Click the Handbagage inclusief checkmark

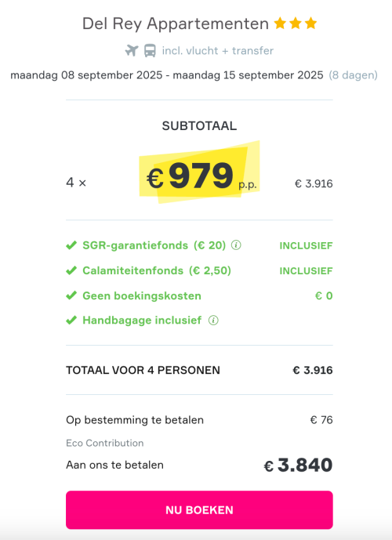(71, 321)
